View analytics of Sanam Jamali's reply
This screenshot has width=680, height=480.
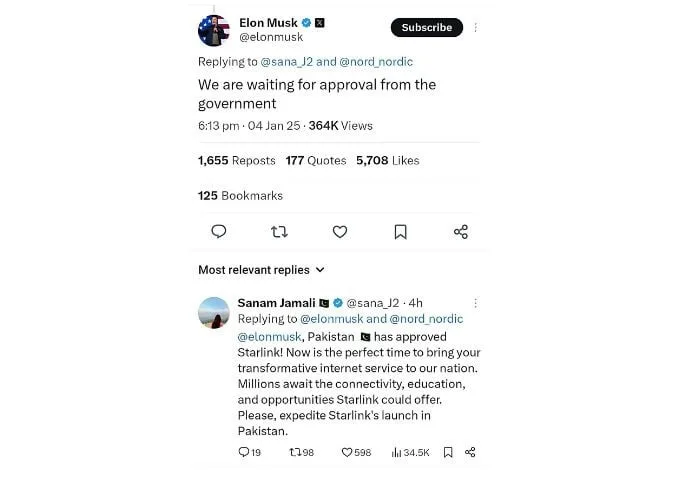pyautogui.click(x=396, y=452)
